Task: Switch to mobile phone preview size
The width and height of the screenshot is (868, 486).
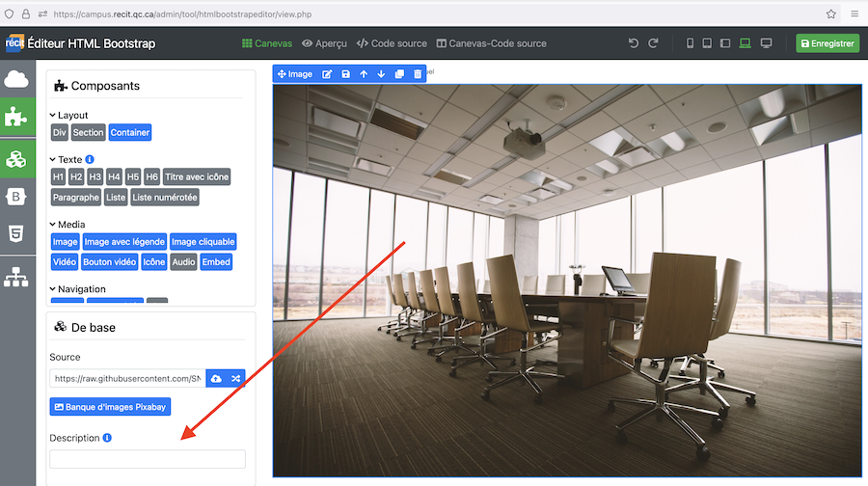Action: coord(690,43)
